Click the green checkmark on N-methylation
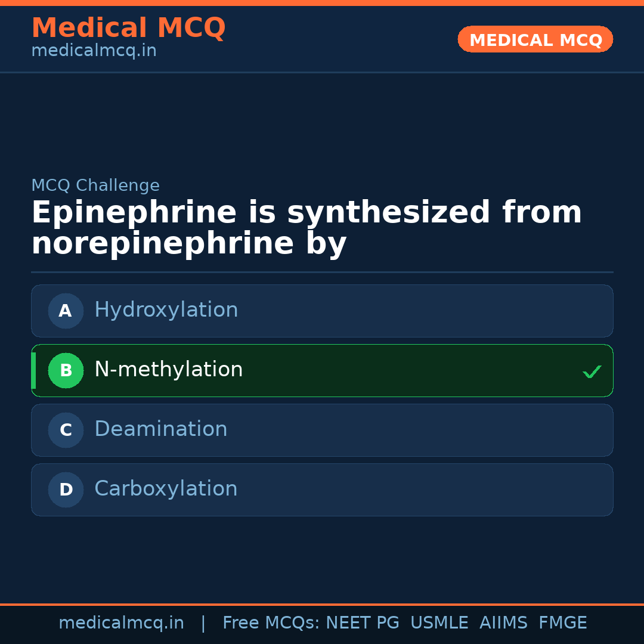 (592, 371)
